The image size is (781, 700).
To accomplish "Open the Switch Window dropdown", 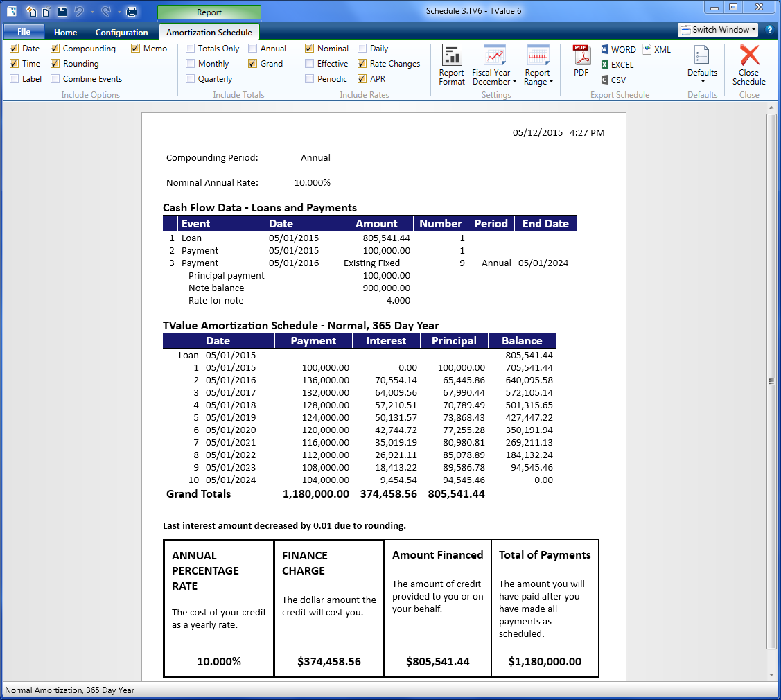I will click(x=718, y=30).
